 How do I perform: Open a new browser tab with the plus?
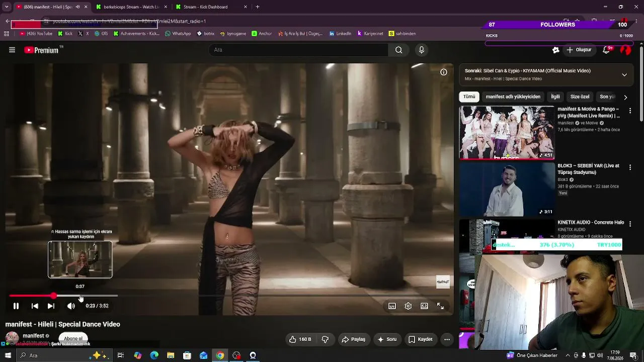click(x=258, y=7)
